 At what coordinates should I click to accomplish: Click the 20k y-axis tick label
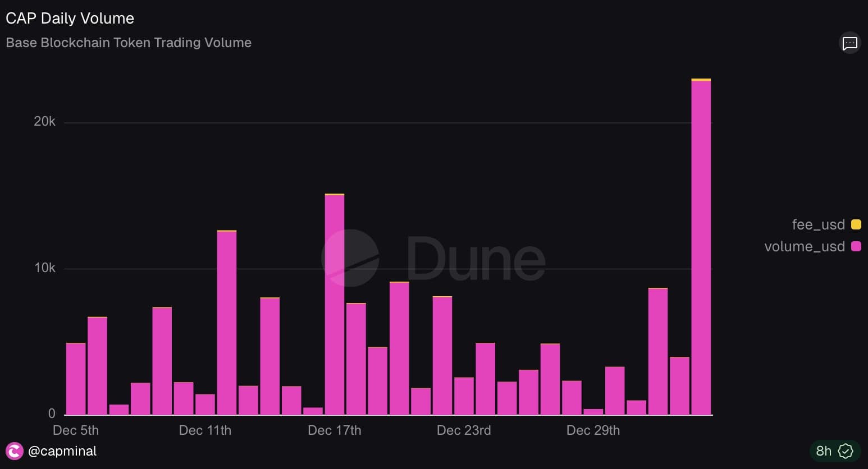[x=45, y=122]
